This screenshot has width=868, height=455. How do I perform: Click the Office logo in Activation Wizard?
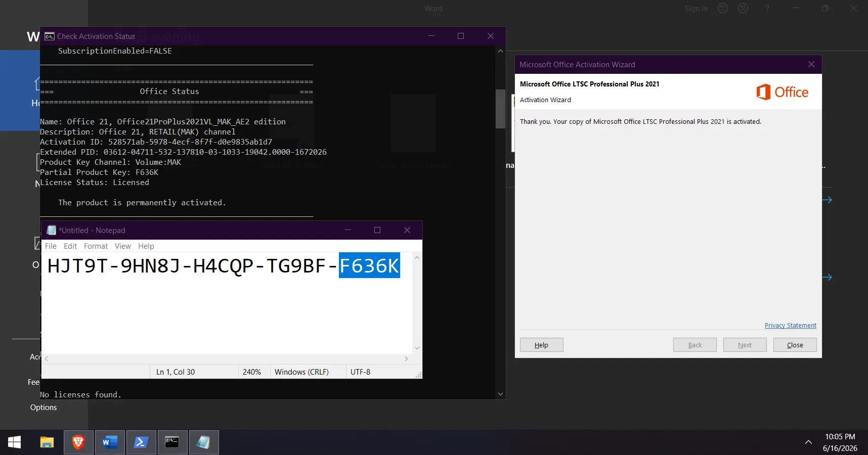[x=782, y=92]
